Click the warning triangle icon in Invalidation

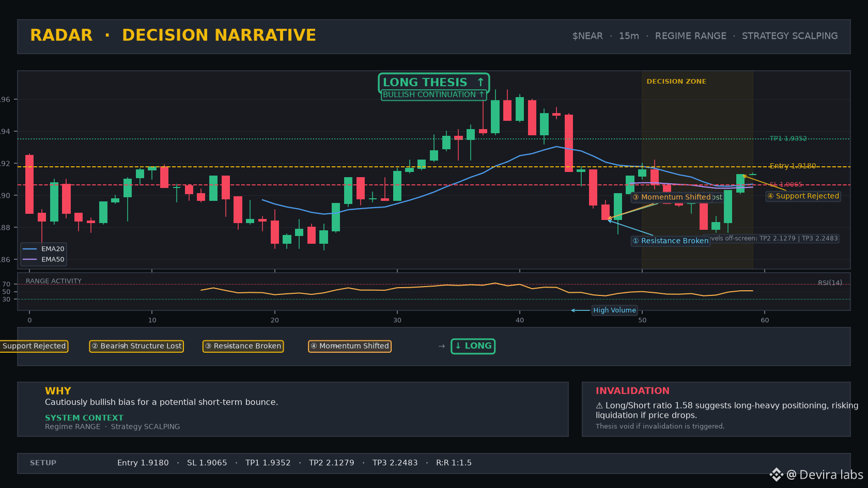coord(599,405)
